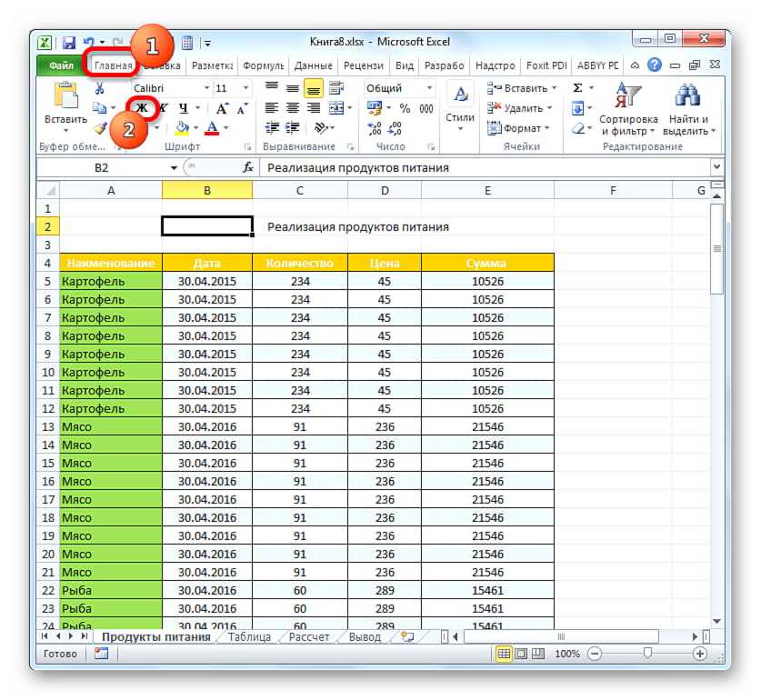Click the Наименование header cell
This screenshot has width=761, height=700.
point(110,263)
